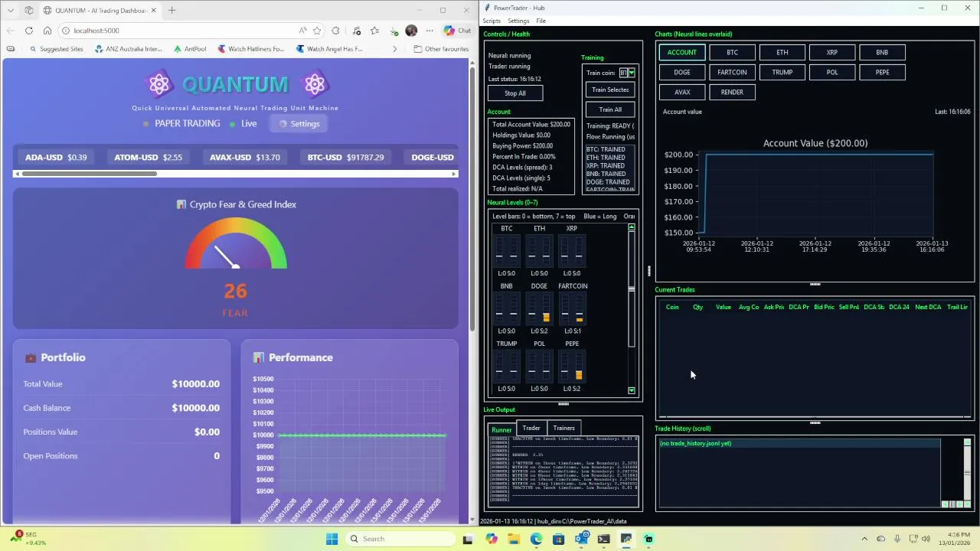Show the ETH chart

pos(782,52)
